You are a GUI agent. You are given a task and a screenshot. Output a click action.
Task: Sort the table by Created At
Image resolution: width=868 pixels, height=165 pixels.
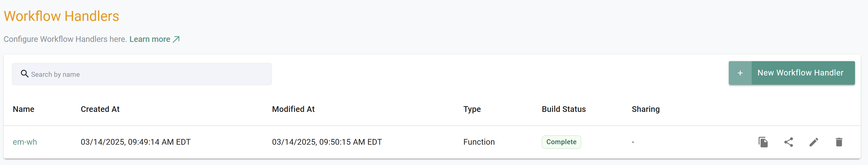pyautogui.click(x=100, y=109)
